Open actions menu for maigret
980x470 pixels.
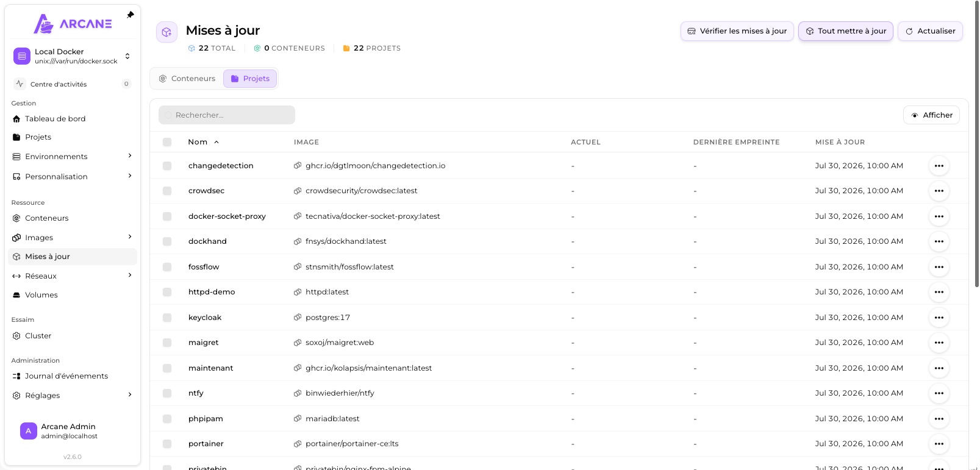(x=939, y=343)
